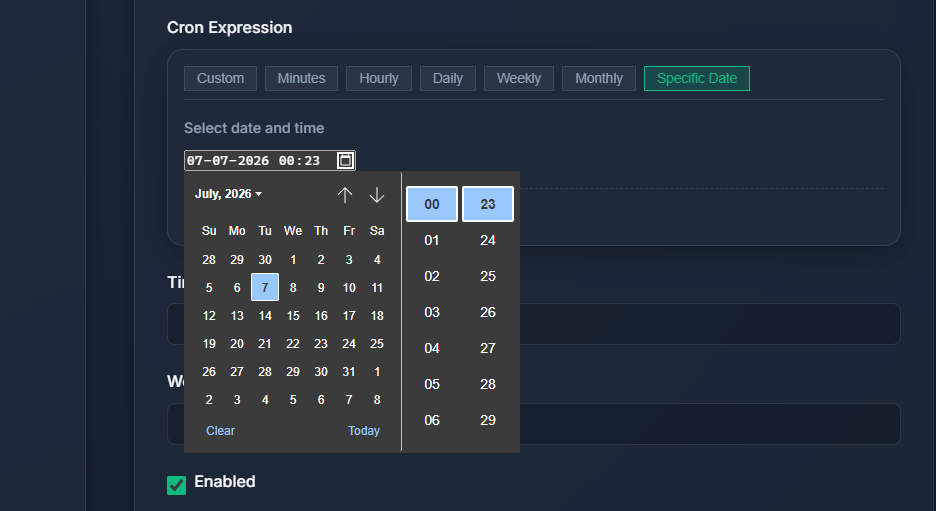Switch to the Daily tab
Viewport: 936px width, 511px height.
448,78
